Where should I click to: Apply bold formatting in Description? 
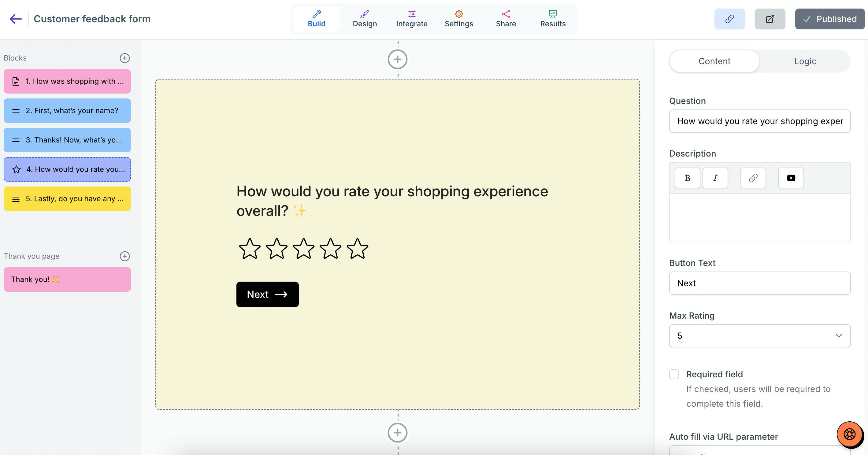pyautogui.click(x=687, y=178)
